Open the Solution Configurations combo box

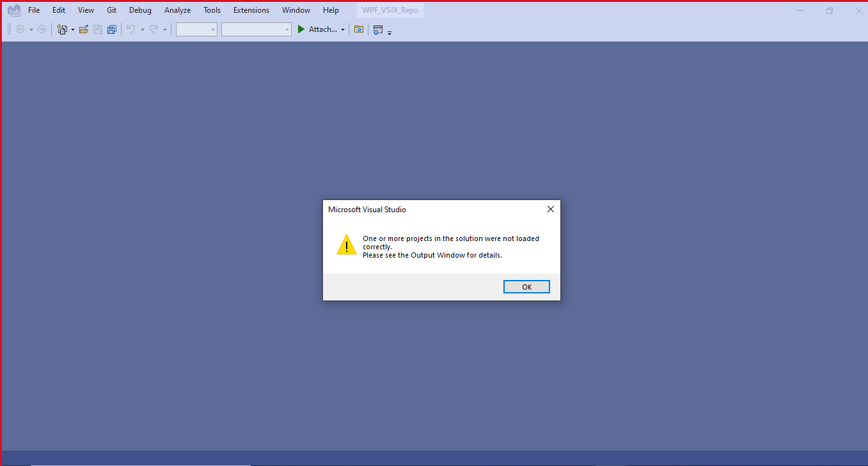pyautogui.click(x=196, y=29)
